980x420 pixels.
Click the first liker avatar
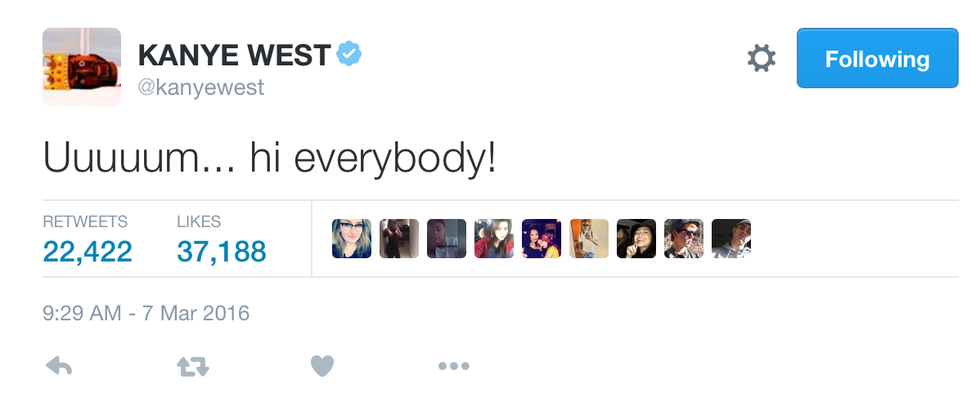point(352,239)
